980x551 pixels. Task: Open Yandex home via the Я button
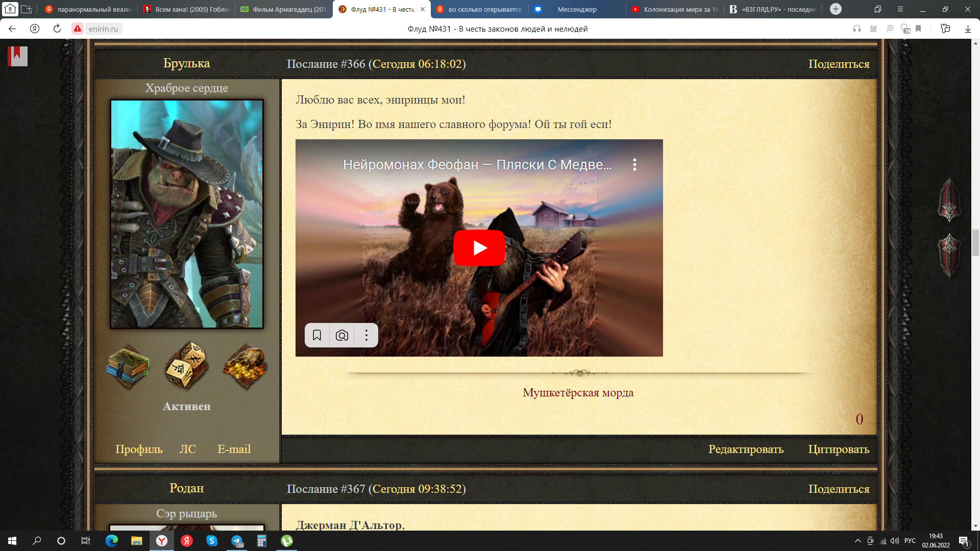[35, 29]
